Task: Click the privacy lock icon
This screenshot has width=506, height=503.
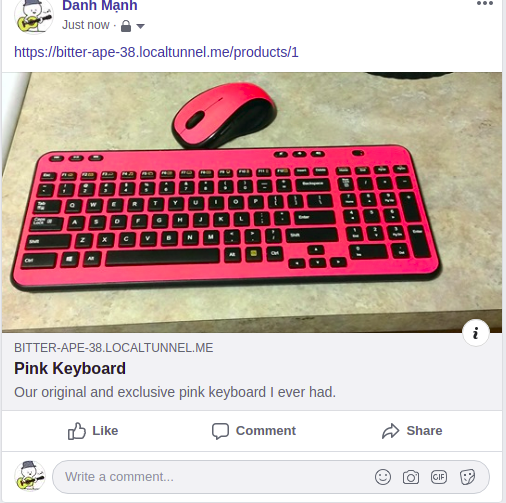Action: pos(126,26)
